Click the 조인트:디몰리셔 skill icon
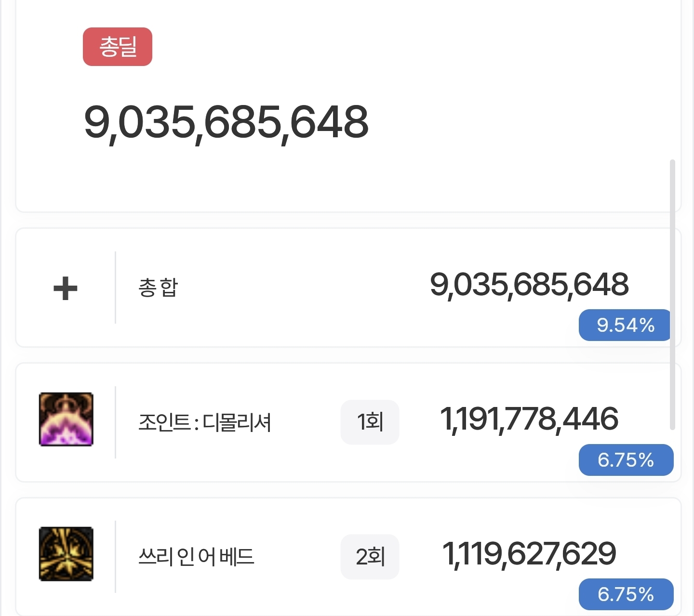The image size is (694, 616). 66,419
